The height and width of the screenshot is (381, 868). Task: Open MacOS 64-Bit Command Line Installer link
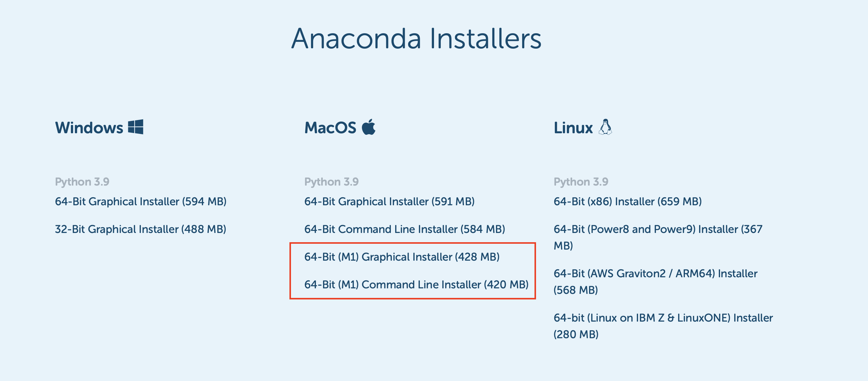[x=404, y=229]
